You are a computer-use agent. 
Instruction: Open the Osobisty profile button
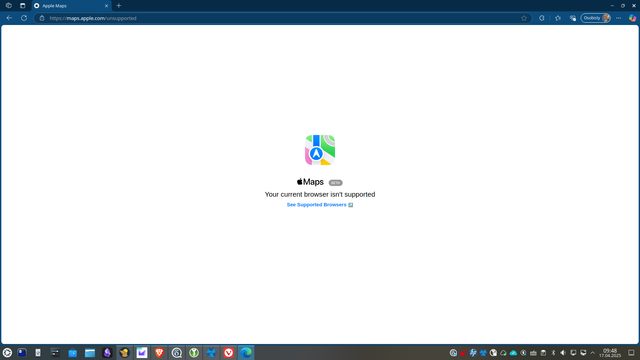[596, 18]
